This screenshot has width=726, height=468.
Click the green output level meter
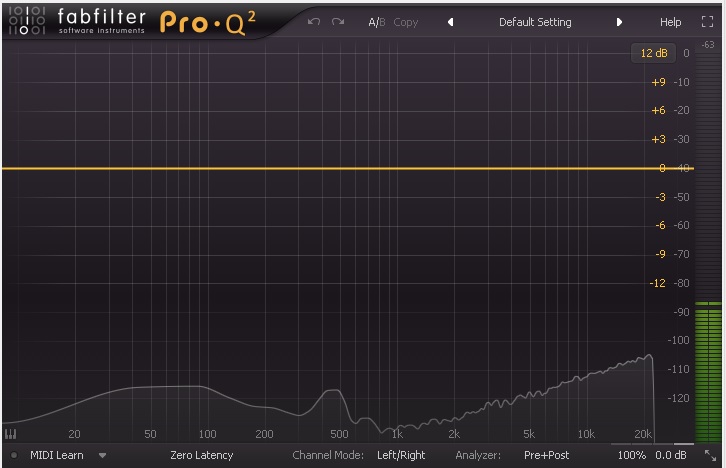[708, 372]
